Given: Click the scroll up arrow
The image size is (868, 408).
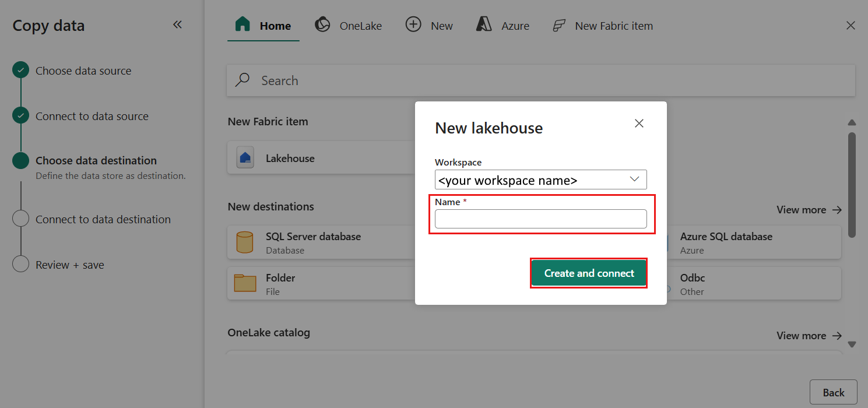Looking at the screenshot, I should pos(852,122).
